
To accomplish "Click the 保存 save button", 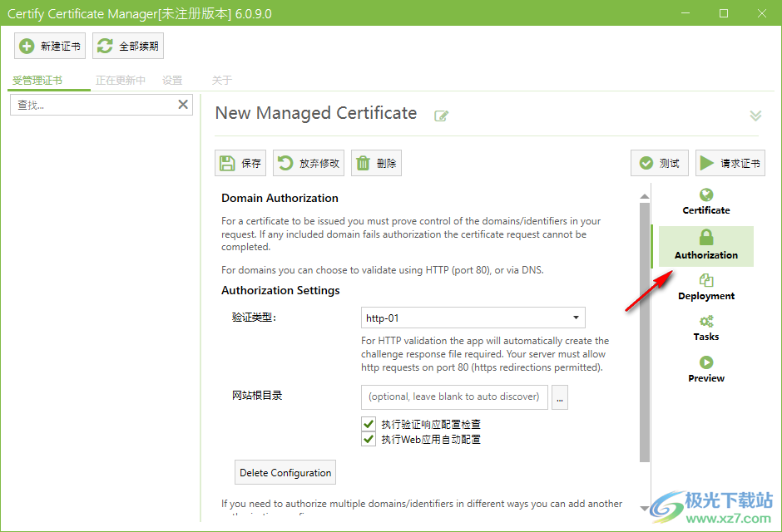I will [x=240, y=163].
